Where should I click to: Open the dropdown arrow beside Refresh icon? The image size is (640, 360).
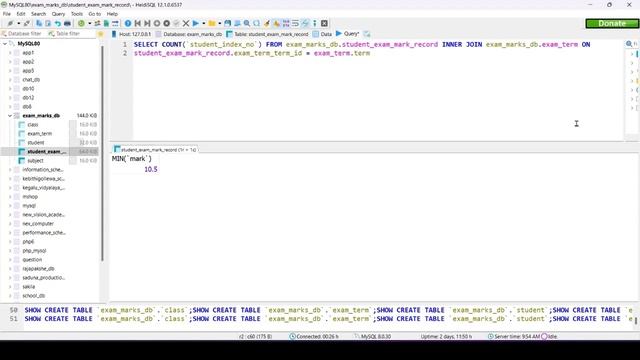tap(89, 23)
